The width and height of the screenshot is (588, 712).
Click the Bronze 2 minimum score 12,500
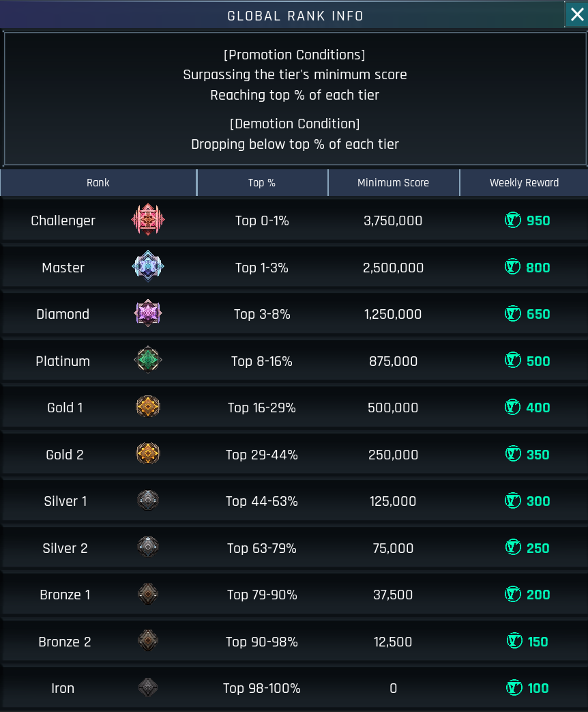tap(393, 642)
